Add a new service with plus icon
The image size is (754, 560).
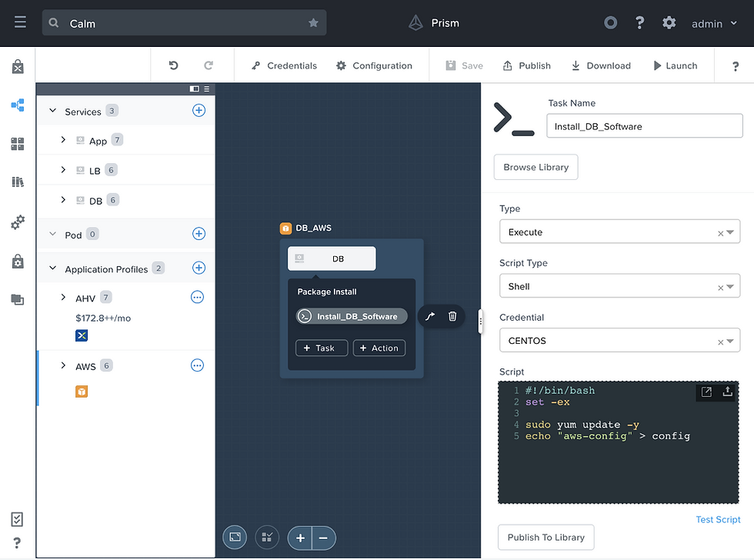(199, 111)
